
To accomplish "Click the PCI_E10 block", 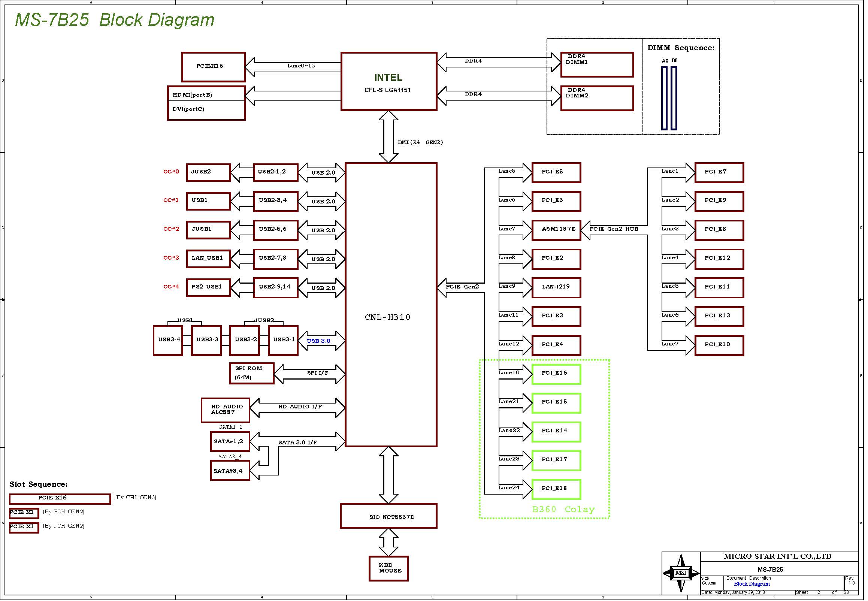I will (x=719, y=345).
